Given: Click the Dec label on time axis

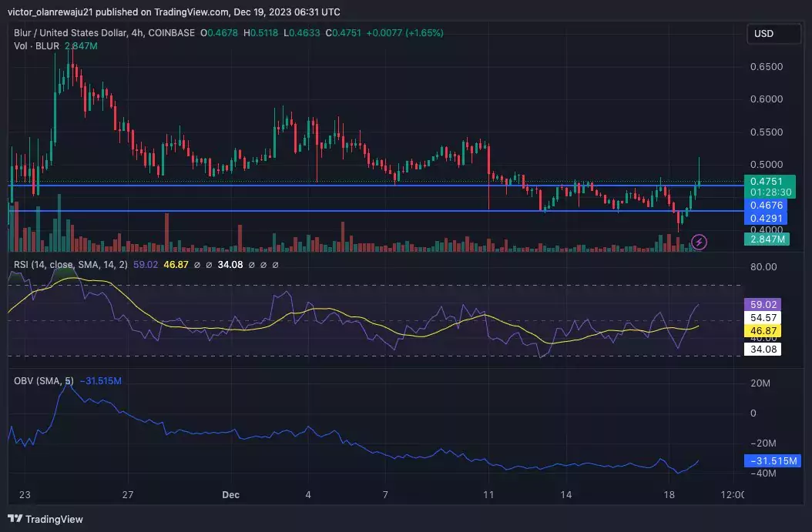Looking at the screenshot, I should pyautogui.click(x=231, y=495).
